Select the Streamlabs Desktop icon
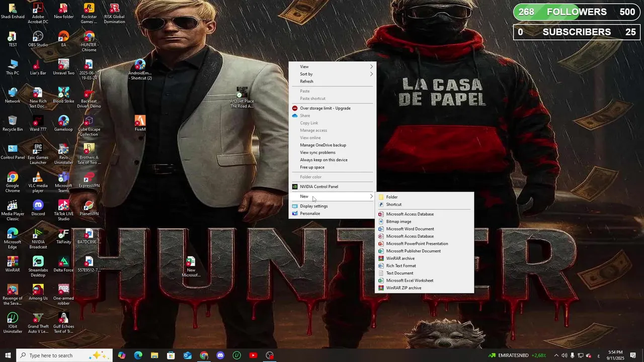644x362 pixels. pyautogui.click(x=38, y=267)
